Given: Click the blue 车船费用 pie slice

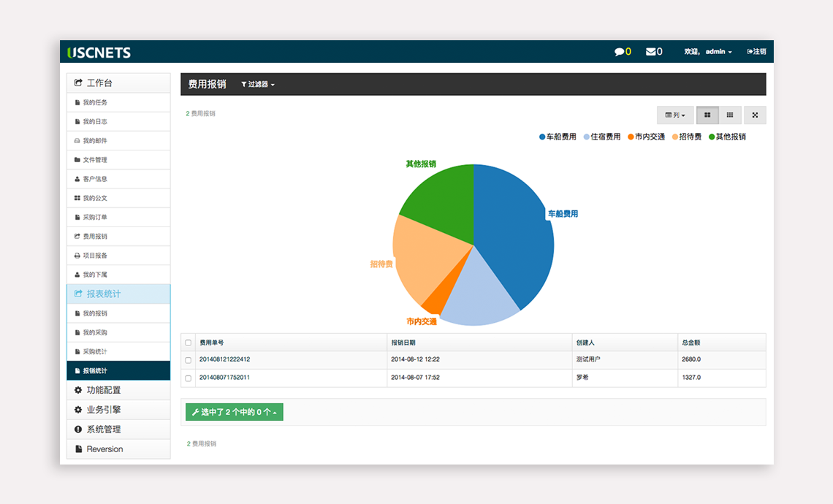Looking at the screenshot, I should coord(515,234).
